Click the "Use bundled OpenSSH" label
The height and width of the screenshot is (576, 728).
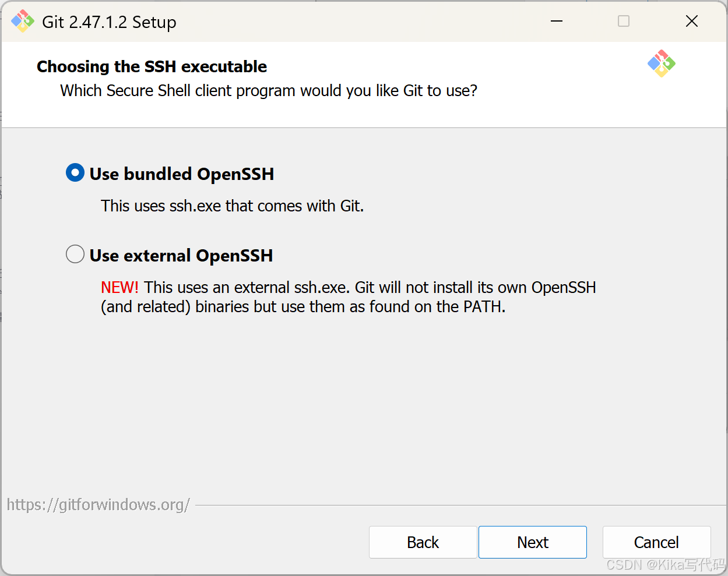click(182, 174)
